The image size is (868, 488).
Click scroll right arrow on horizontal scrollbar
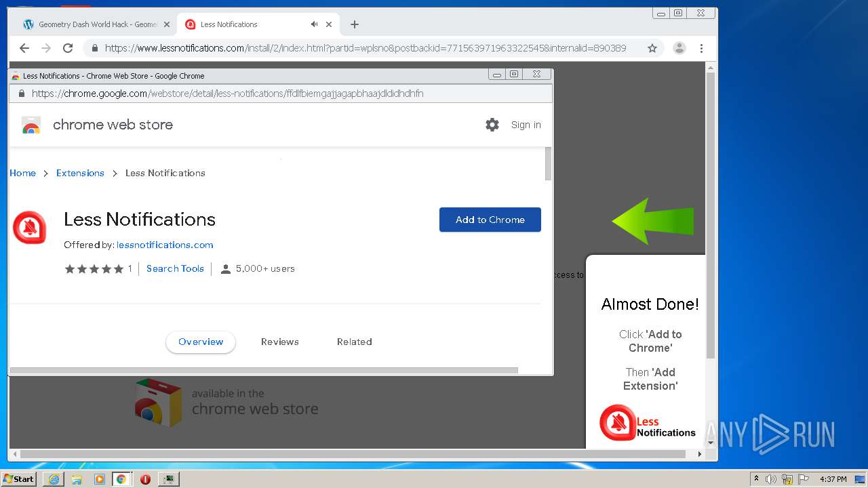[x=700, y=454]
